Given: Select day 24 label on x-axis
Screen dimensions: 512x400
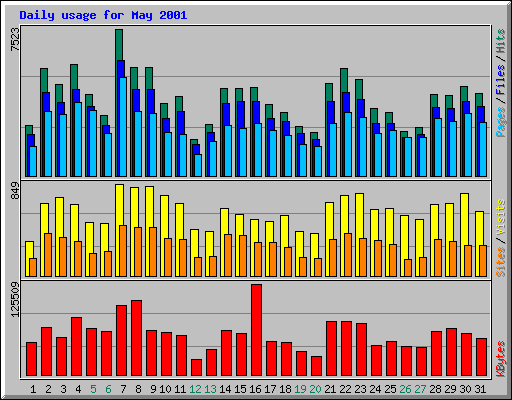Looking at the screenshot, I should pyautogui.click(x=375, y=389).
